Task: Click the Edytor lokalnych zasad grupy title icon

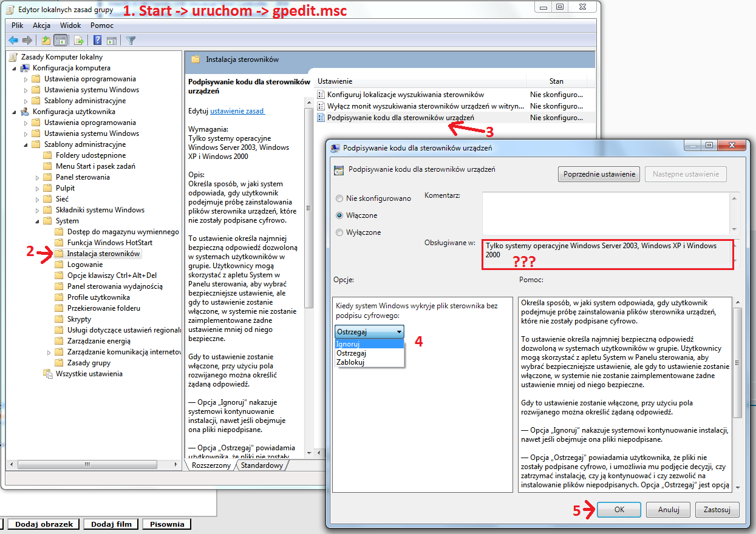Action: click(x=11, y=9)
